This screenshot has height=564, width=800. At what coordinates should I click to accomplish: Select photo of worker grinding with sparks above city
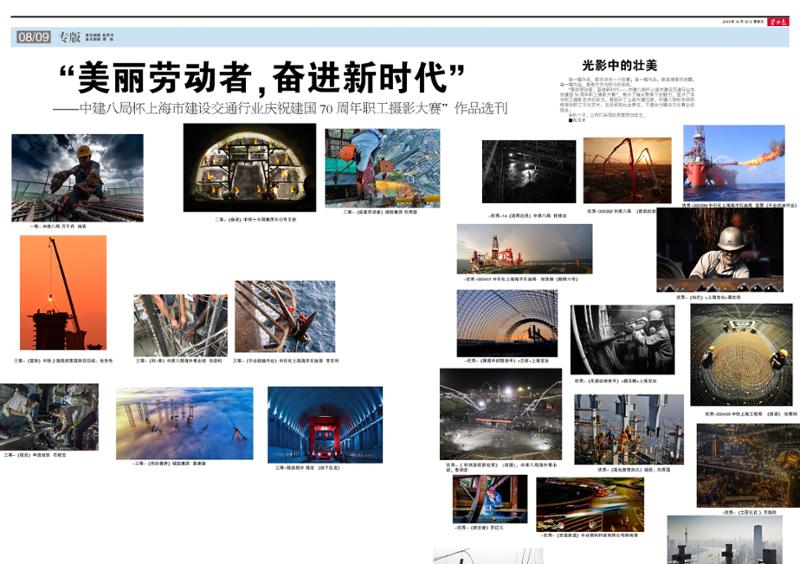pyautogui.click(x=382, y=167)
